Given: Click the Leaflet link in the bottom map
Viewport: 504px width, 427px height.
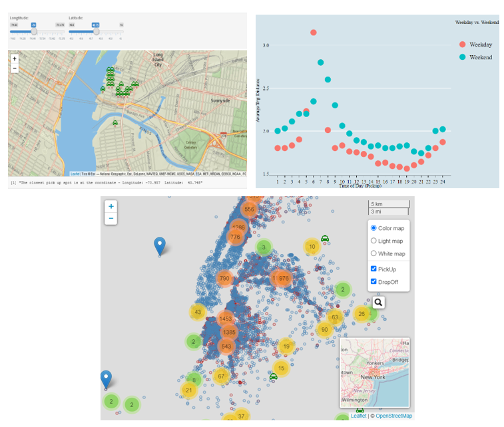Looking at the screenshot, I should (x=358, y=416).
